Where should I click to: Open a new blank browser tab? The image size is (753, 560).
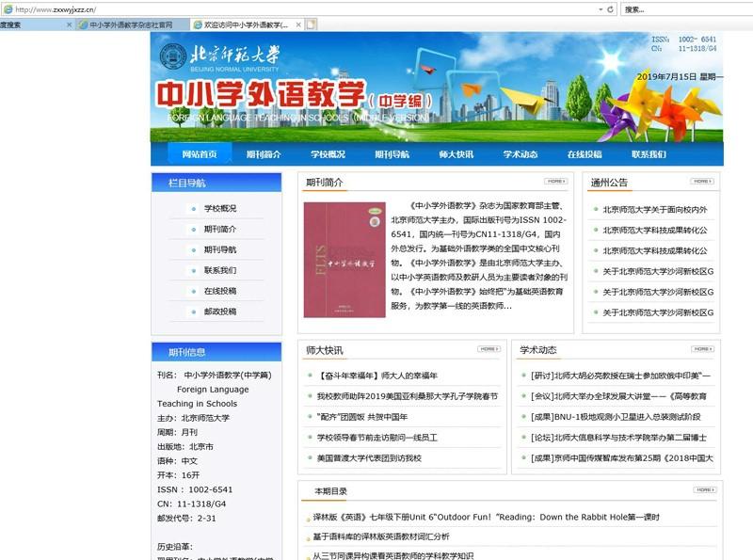(x=312, y=24)
